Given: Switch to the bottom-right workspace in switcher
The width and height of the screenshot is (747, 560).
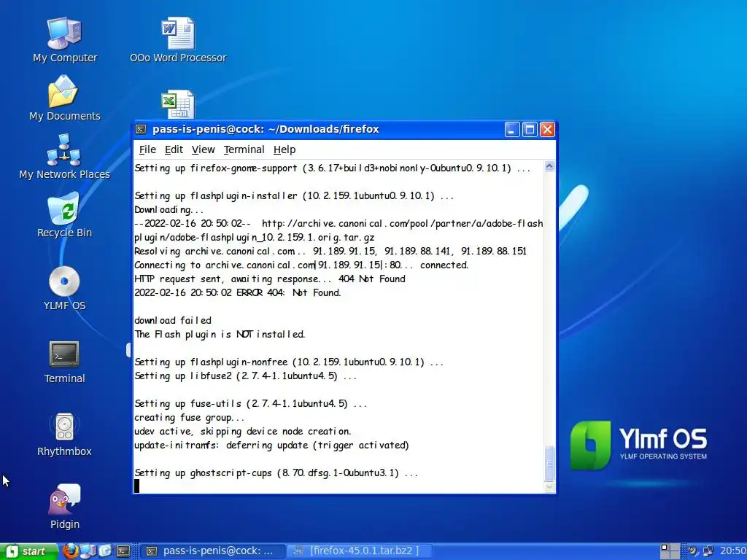Looking at the screenshot, I should 674,555.
